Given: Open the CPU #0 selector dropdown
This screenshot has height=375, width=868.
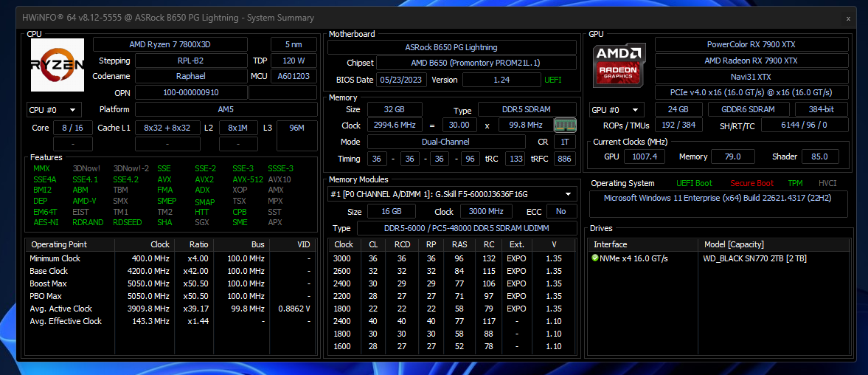Looking at the screenshot, I should pos(54,110).
